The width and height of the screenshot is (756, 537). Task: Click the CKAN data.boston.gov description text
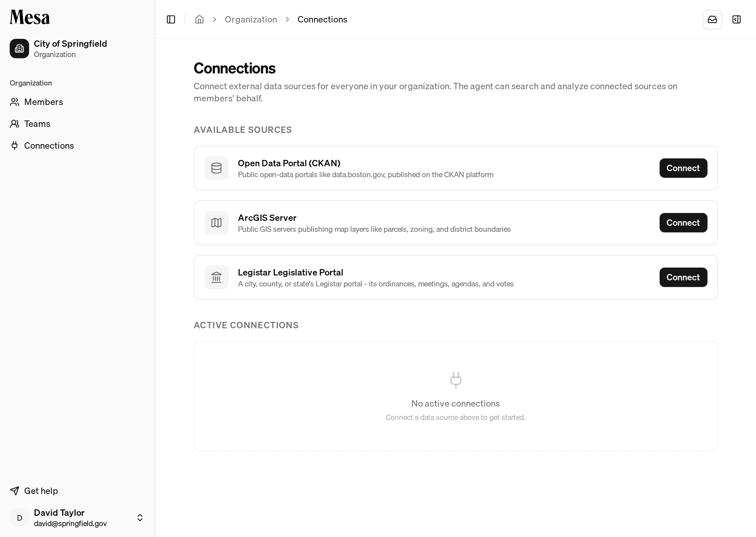(x=366, y=174)
